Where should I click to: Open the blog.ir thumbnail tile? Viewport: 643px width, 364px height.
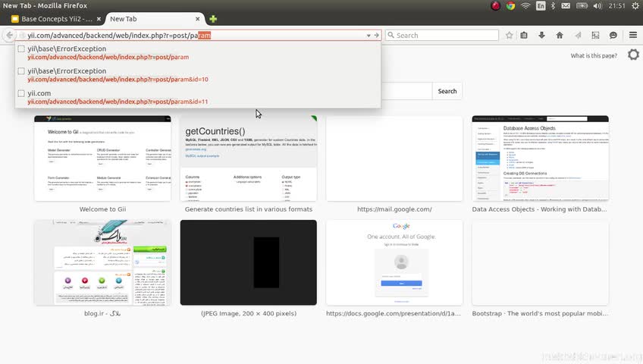tap(102, 262)
